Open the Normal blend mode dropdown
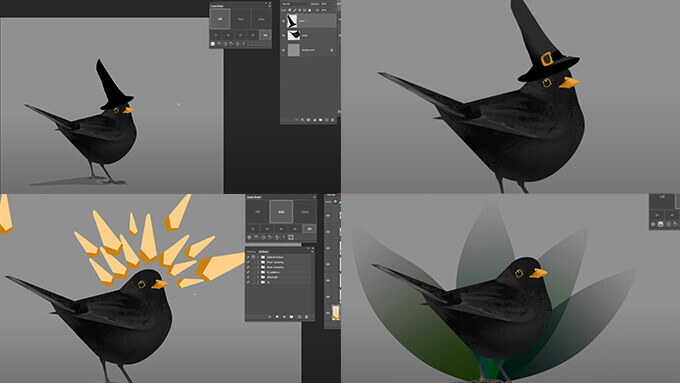680x383 pixels. (295, 4)
